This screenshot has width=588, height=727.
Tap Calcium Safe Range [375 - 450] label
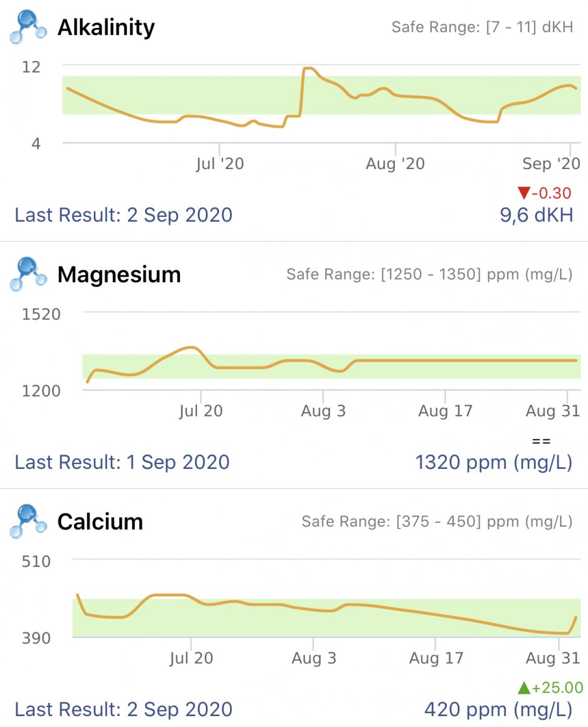[x=437, y=522]
